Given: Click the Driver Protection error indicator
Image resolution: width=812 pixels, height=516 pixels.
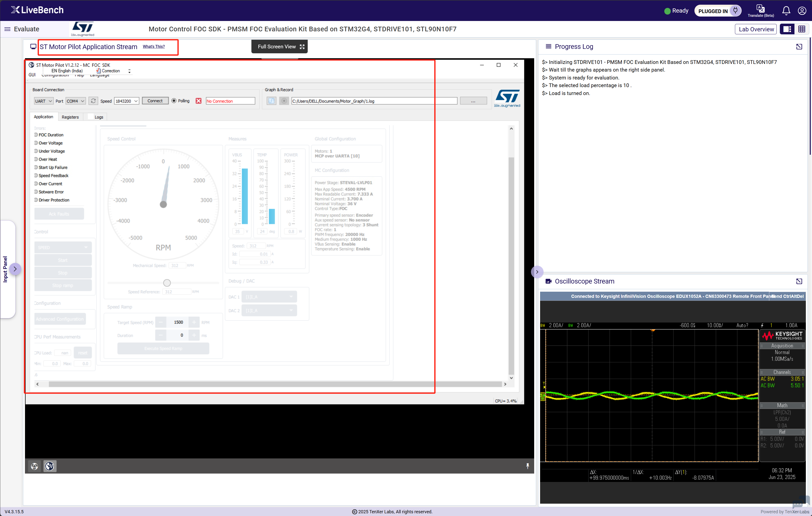Looking at the screenshot, I should click(x=36, y=200).
